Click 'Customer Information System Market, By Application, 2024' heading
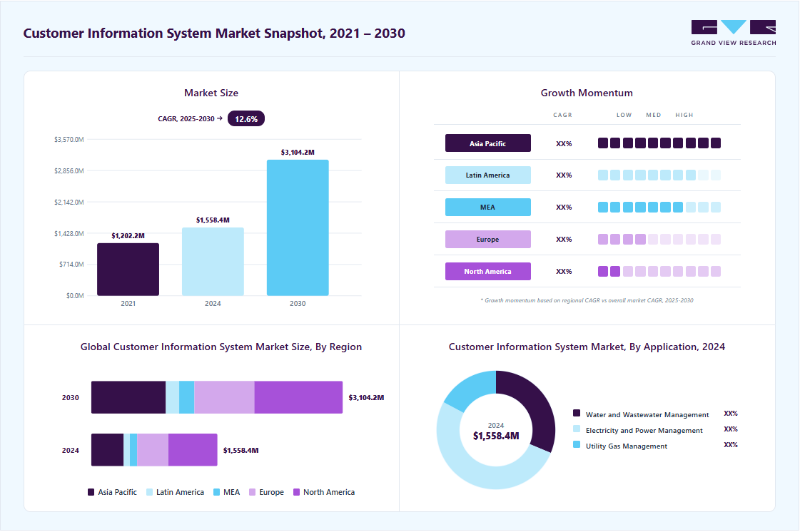 (587, 347)
